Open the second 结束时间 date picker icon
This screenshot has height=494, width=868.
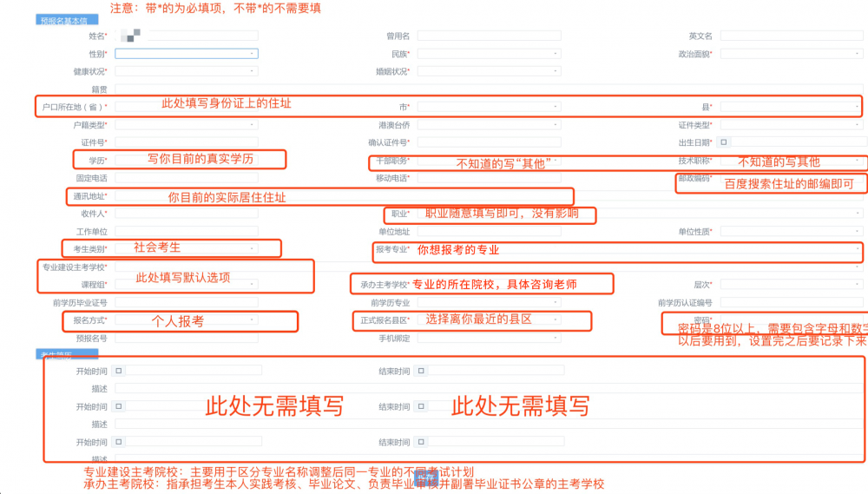pyautogui.click(x=422, y=406)
